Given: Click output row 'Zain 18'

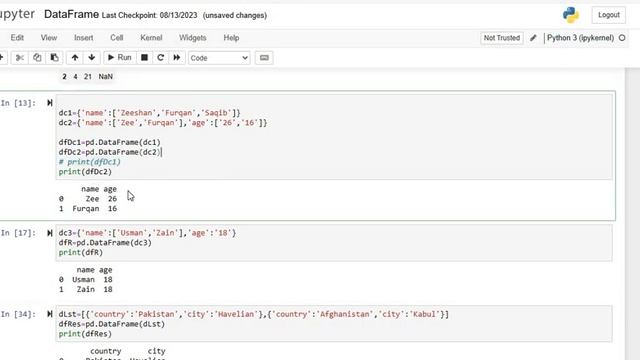Looking at the screenshot, I should tap(85, 289).
